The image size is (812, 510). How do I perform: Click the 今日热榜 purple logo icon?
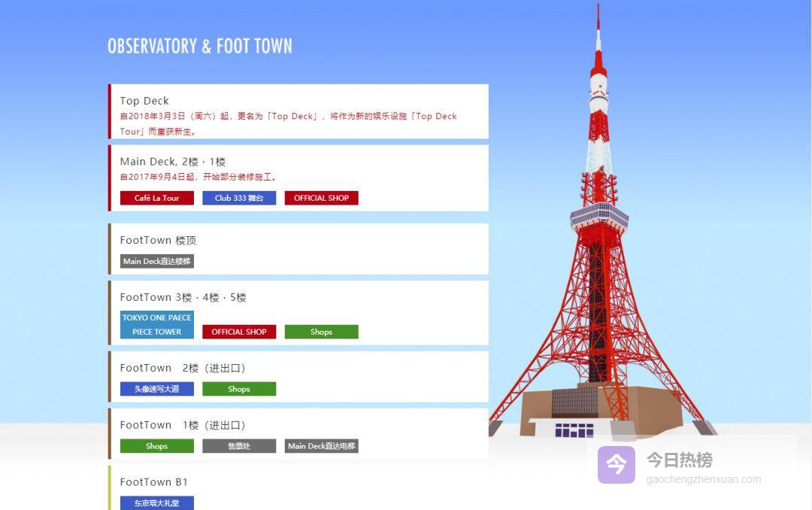point(616,465)
